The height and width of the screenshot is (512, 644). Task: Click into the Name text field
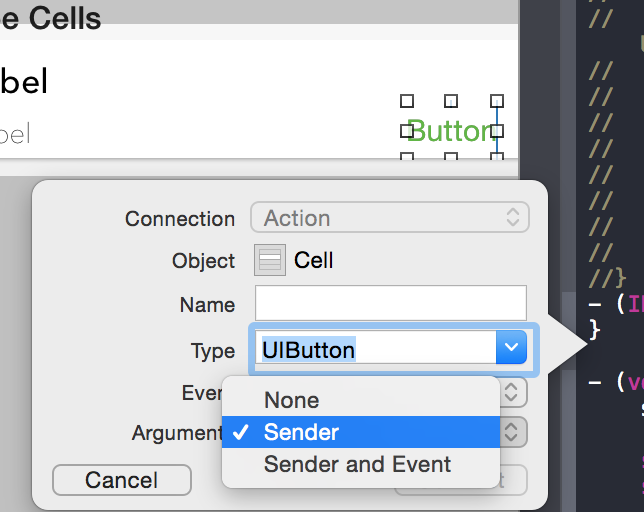(390, 303)
